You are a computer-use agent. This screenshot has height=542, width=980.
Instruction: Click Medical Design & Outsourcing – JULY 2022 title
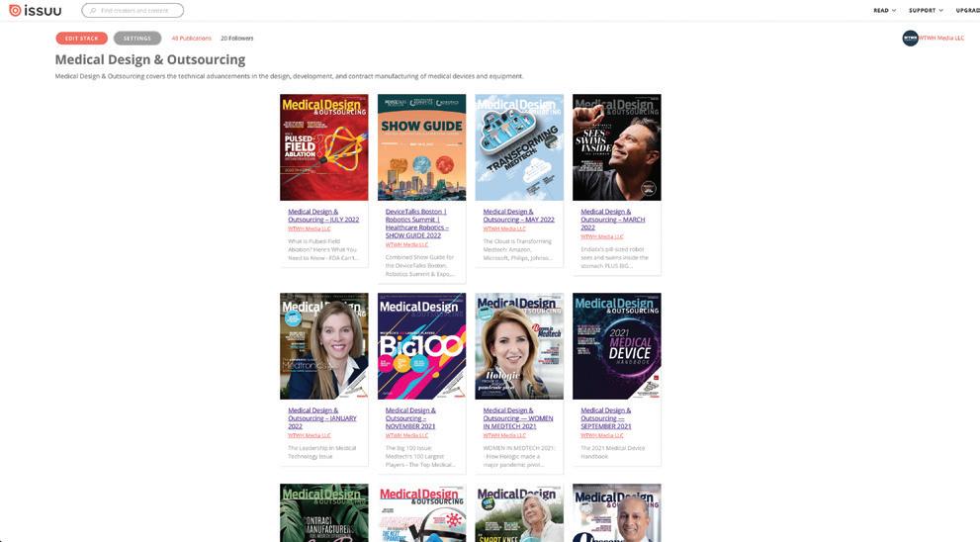tap(323, 216)
